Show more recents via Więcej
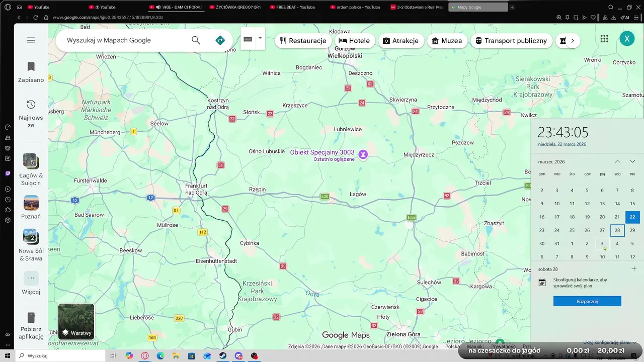The height and width of the screenshot is (362, 644). (31, 283)
